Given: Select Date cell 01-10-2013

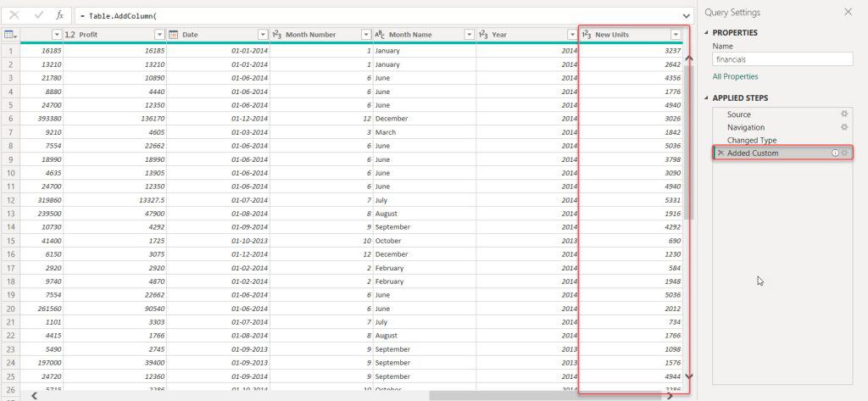Looking at the screenshot, I should pyautogui.click(x=218, y=241).
